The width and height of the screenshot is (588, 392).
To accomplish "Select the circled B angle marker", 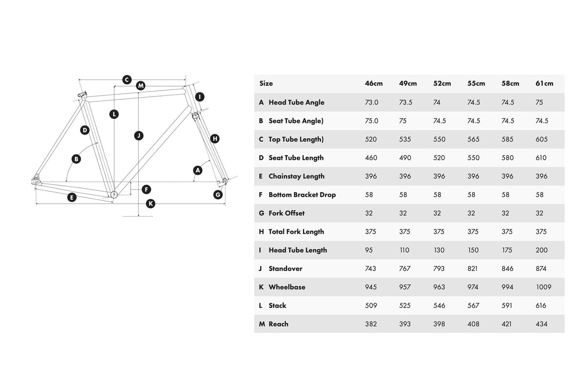I will 76,159.
